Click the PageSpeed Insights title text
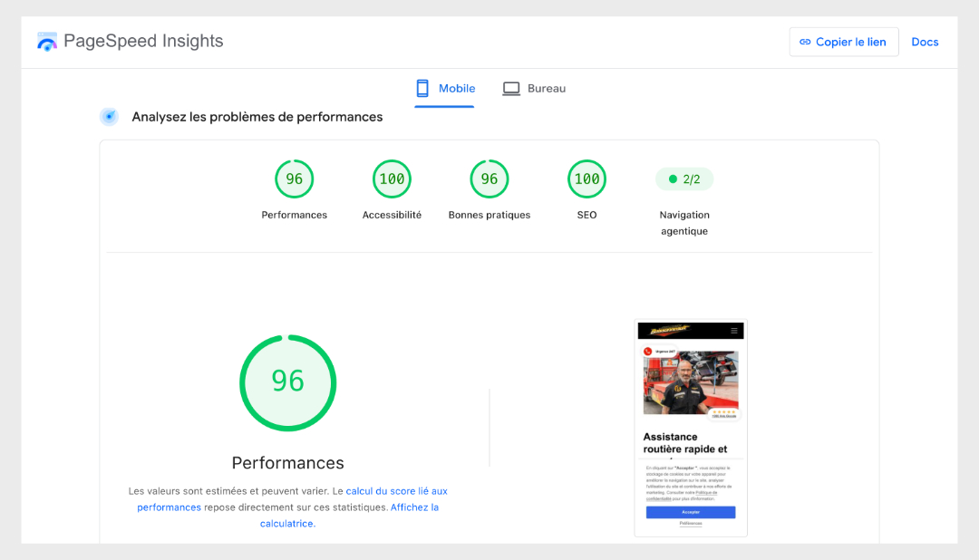Screen dimensions: 979x560 point(143,41)
